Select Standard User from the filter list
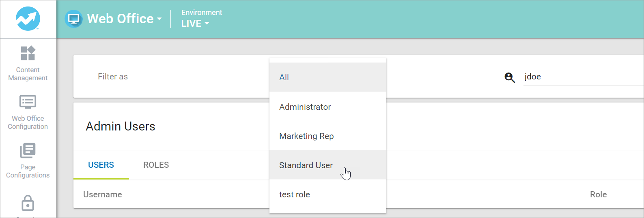Viewport: 644px width, 218px height. click(x=306, y=165)
